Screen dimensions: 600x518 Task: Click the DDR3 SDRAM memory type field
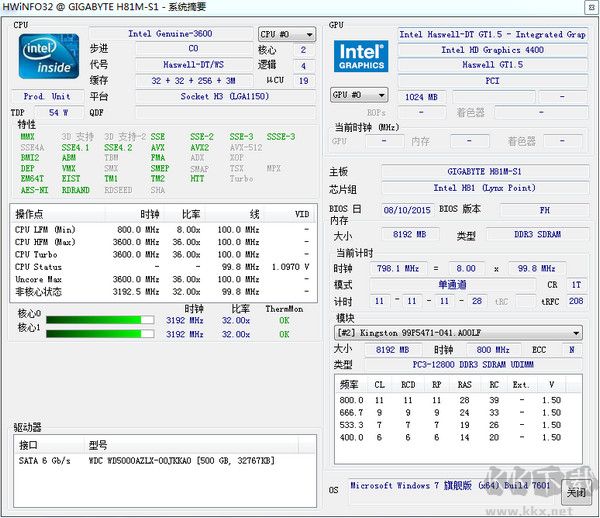coord(537,234)
